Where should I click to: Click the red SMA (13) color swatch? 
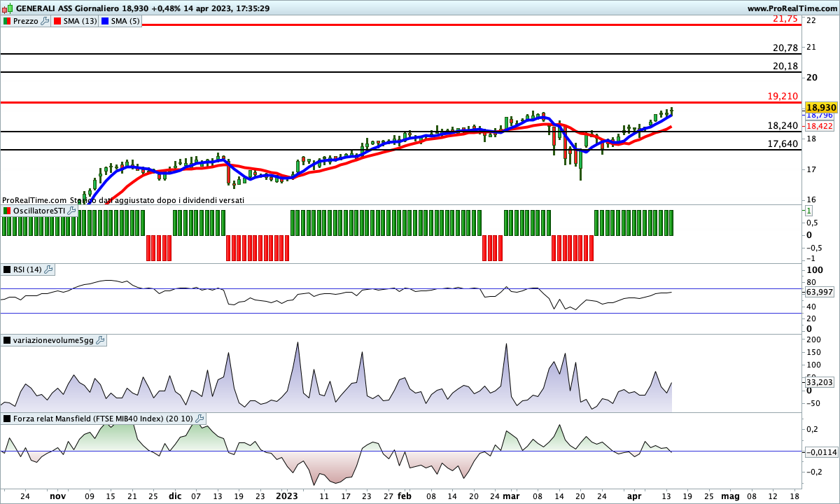pyautogui.click(x=58, y=22)
